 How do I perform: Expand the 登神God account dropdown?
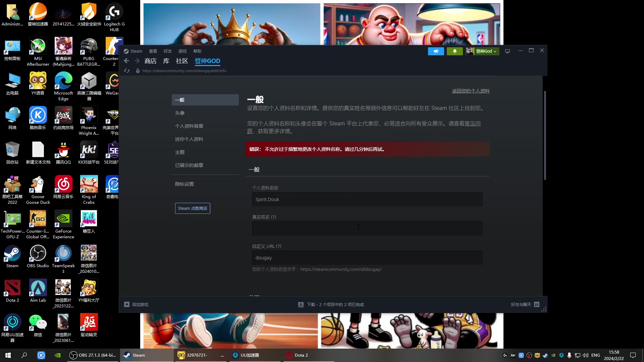pos(482,51)
